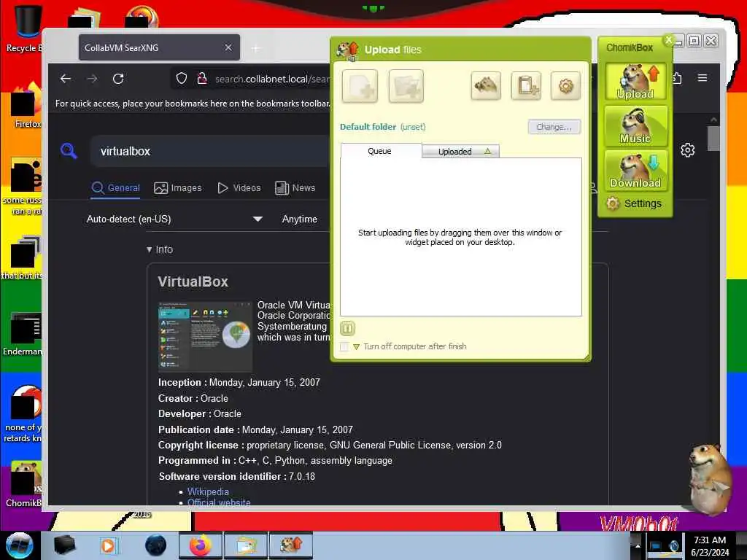Select the News search category
Screen dimensions: 747x560
point(295,187)
